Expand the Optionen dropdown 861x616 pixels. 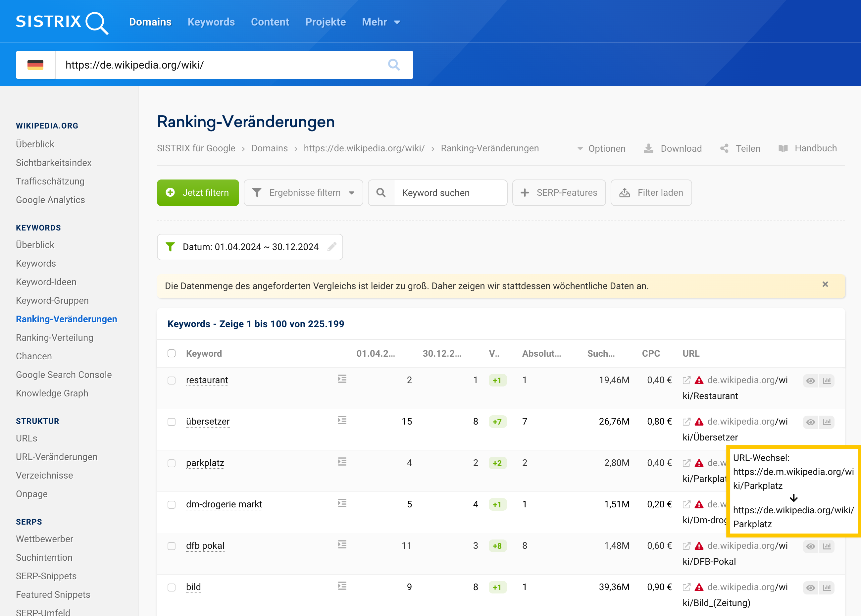click(x=601, y=148)
